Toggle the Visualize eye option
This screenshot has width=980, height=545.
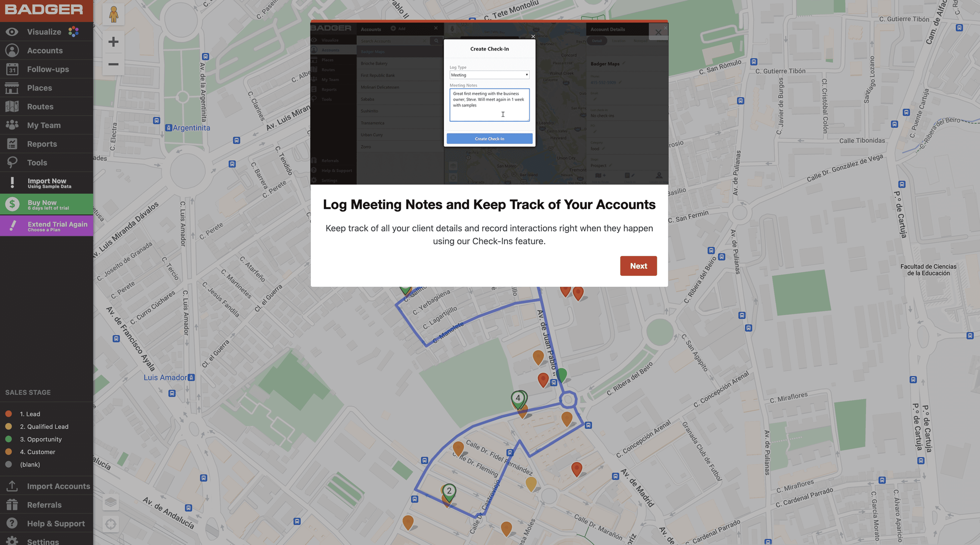coord(44,32)
